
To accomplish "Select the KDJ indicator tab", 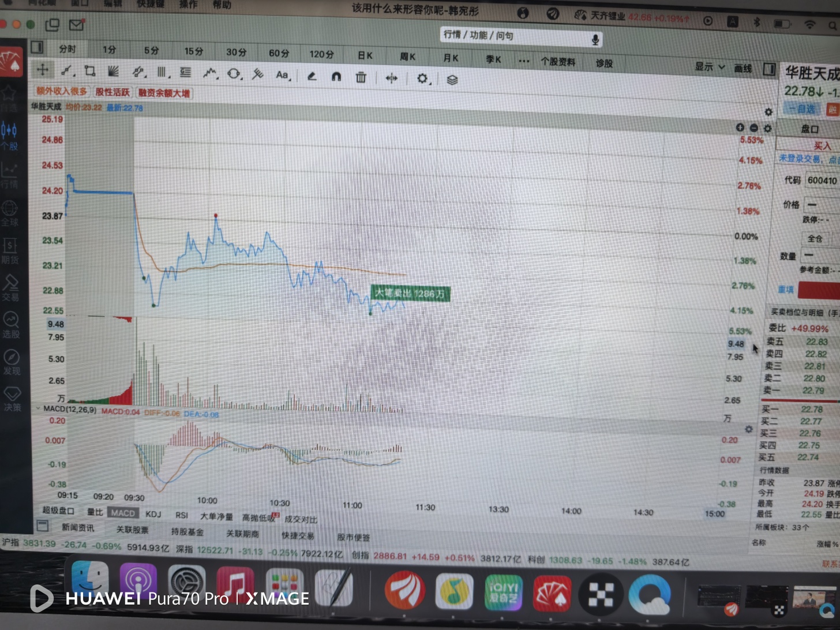I will click(x=153, y=514).
